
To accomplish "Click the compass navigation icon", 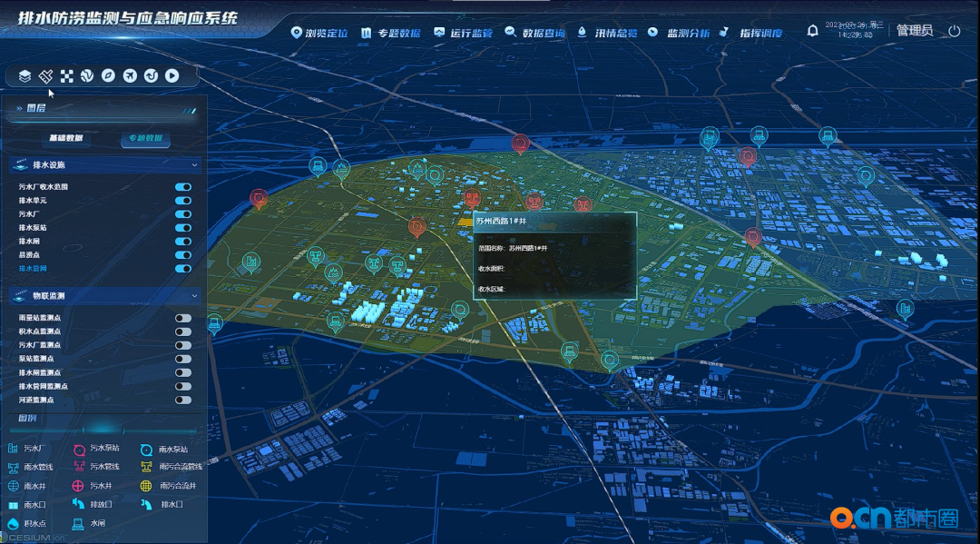I will coord(108,76).
